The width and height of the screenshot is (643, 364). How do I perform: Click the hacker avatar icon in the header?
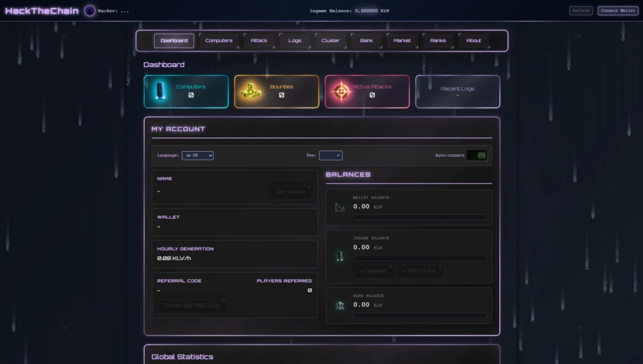[90, 11]
